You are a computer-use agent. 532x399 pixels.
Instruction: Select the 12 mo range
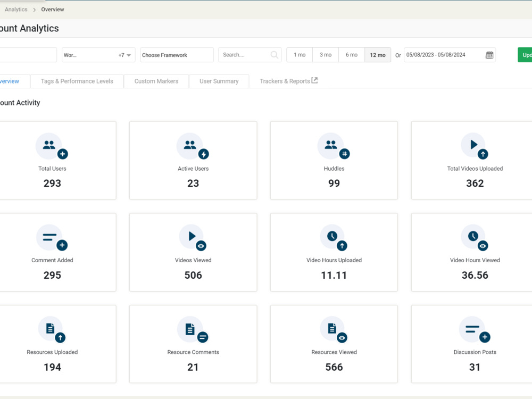pyautogui.click(x=378, y=55)
